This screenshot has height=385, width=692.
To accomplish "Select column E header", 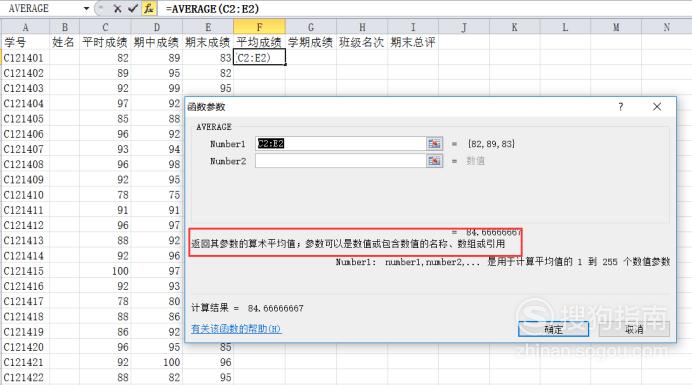I will tap(208, 27).
